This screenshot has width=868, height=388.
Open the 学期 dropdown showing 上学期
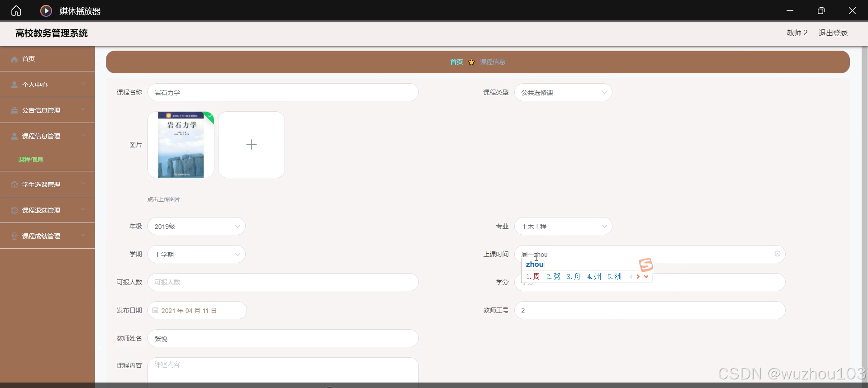(x=196, y=254)
